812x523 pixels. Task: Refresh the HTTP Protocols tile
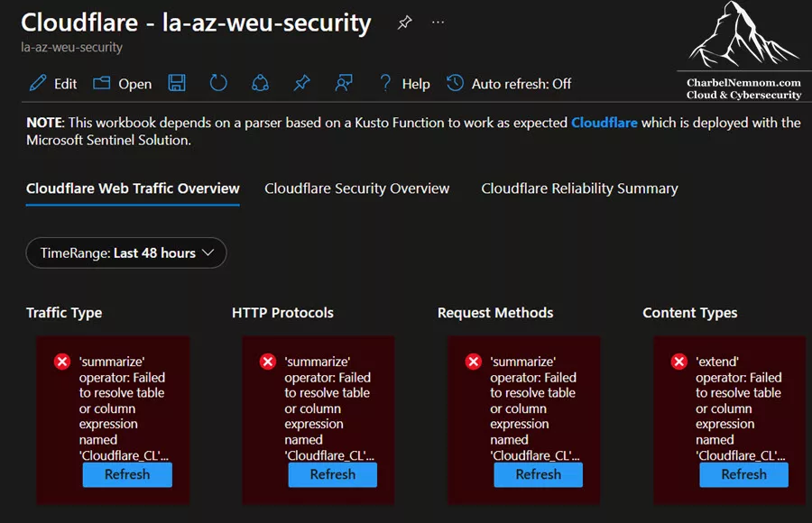coord(332,474)
